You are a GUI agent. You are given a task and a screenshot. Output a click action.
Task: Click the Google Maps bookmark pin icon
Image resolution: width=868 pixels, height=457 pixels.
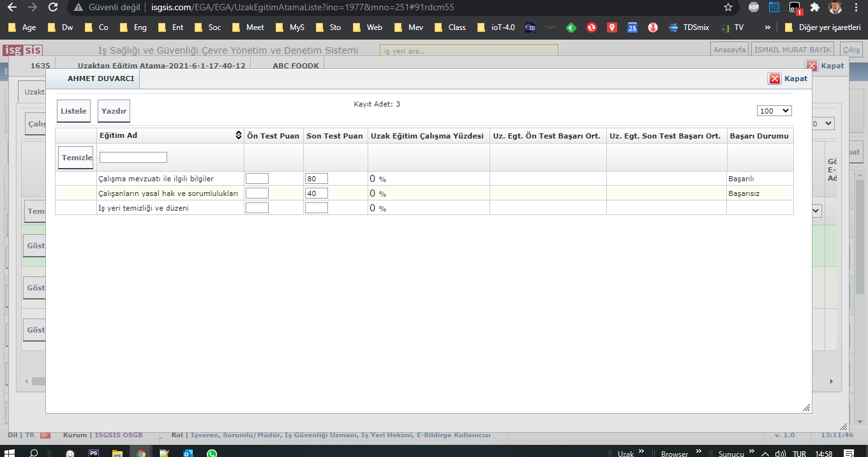pos(612,27)
